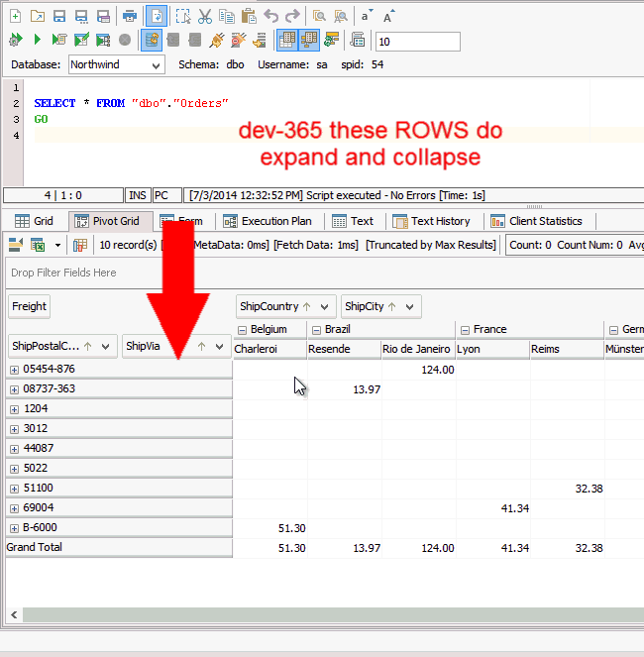Save the current script

pyautogui.click(x=59, y=16)
